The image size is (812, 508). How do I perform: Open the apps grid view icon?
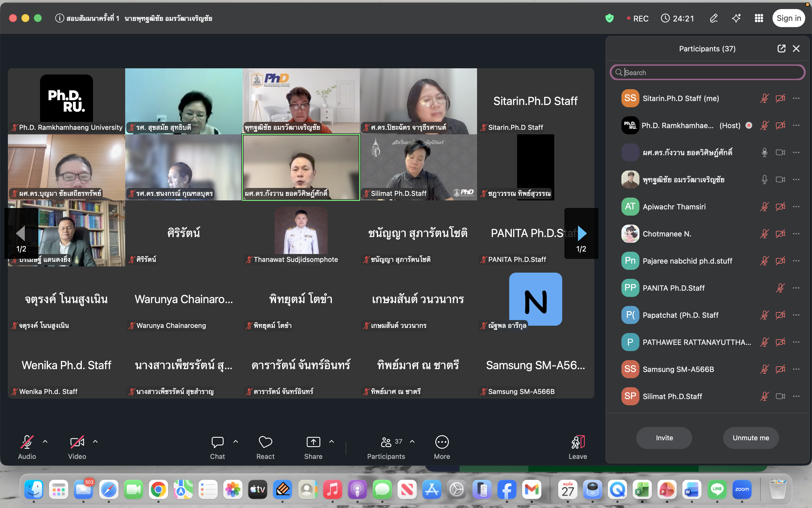(759, 18)
